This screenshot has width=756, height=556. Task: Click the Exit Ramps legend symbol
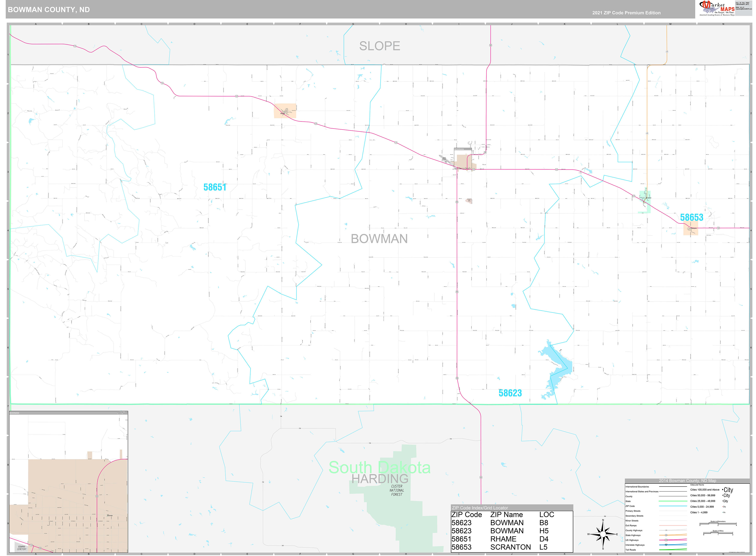[x=673, y=525]
